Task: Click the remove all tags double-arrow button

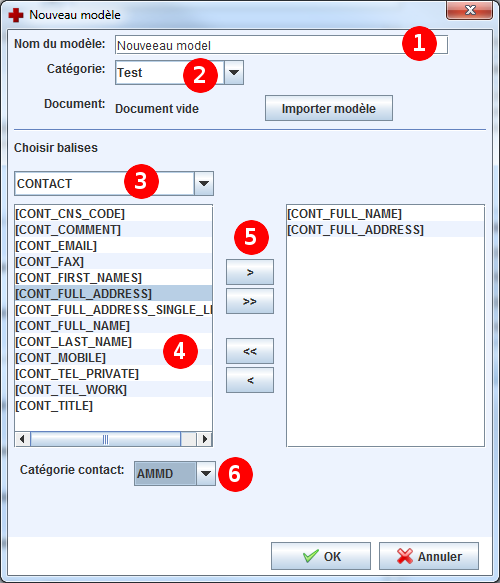Action: point(250,351)
